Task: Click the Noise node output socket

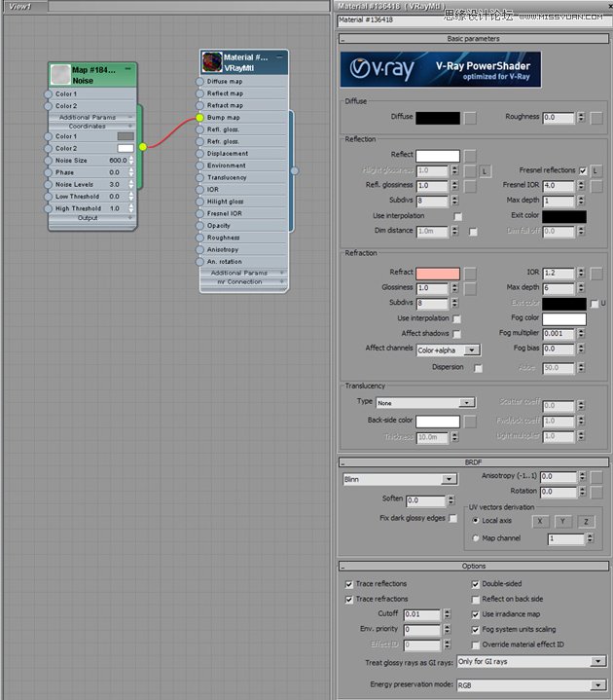Action: (143, 146)
